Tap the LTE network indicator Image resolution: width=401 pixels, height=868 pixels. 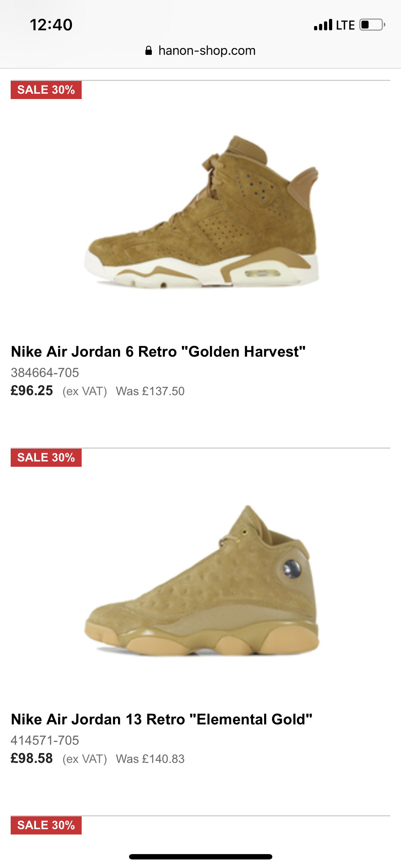point(345,25)
